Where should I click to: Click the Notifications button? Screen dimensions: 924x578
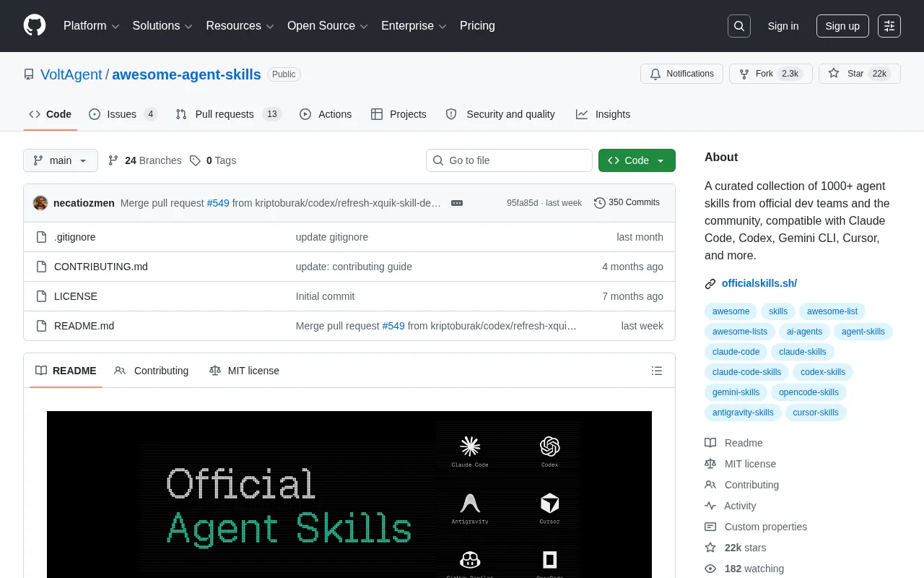[x=681, y=74]
